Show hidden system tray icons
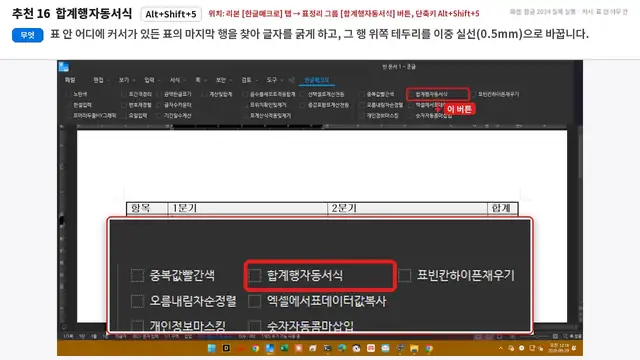Screen dimensions: 640x360 501,348
